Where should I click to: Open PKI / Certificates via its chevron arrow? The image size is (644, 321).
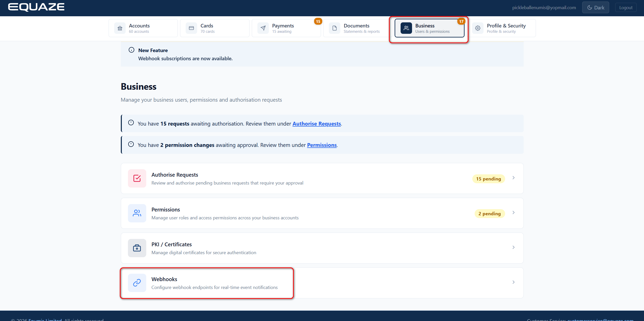click(514, 247)
